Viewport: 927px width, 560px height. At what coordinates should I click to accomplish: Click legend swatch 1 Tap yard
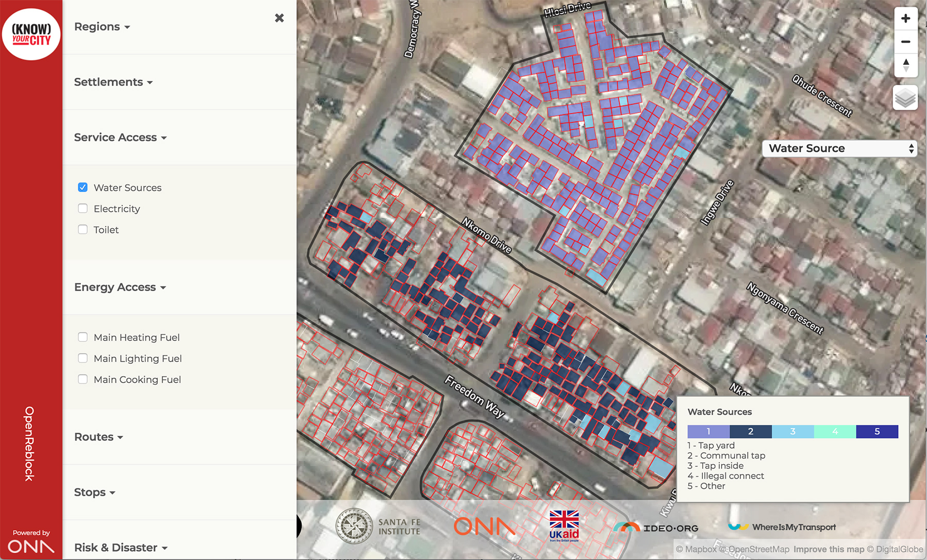pyautogui.click(x=708, y=432)
